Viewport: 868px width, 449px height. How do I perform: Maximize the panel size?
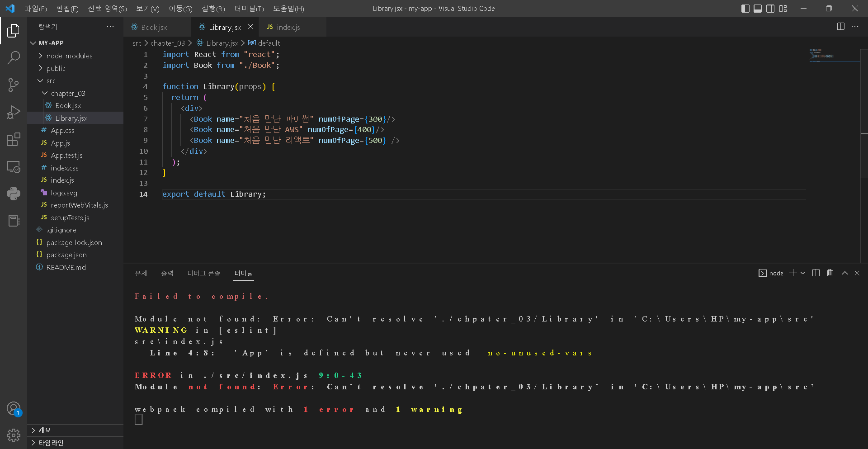tap(844, 273)
